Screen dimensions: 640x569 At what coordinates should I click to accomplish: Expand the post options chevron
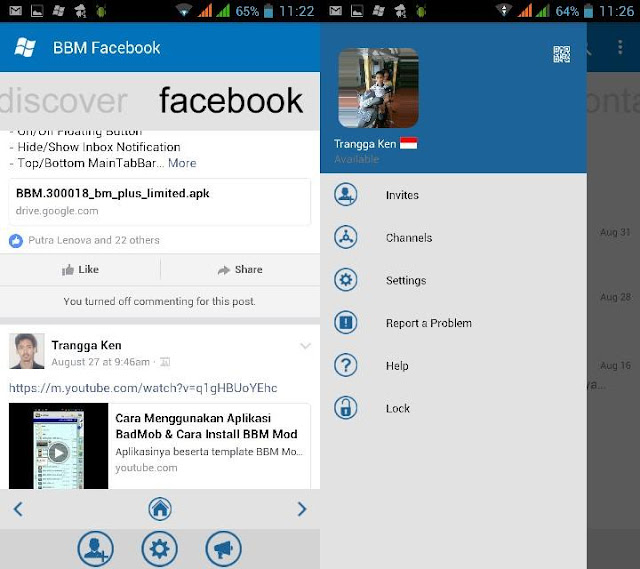[305, 346]
